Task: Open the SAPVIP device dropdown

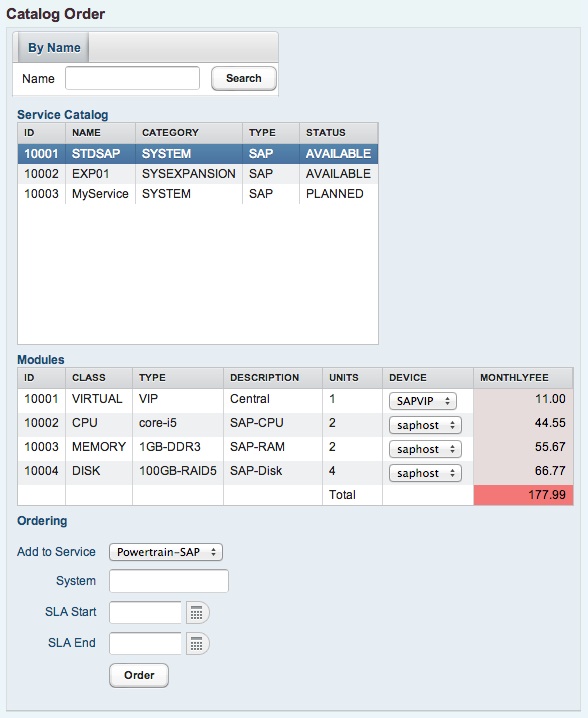Action: (x=423, y=401)
